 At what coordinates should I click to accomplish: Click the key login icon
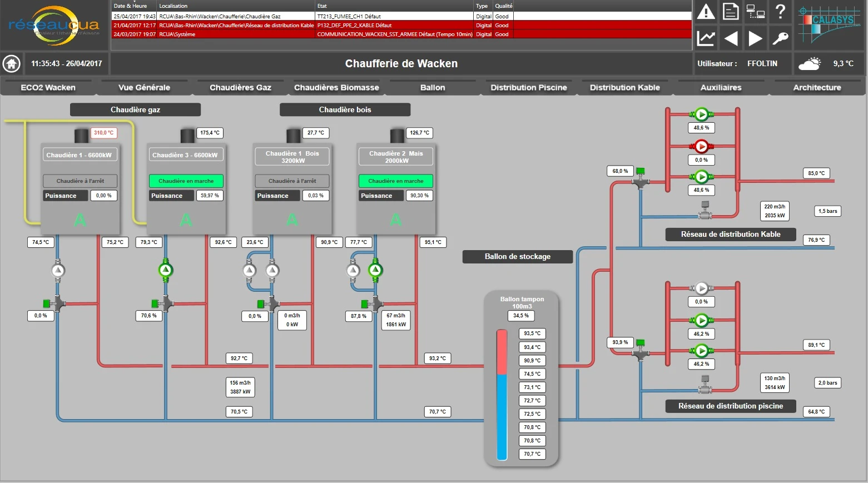tap(780, 38)
